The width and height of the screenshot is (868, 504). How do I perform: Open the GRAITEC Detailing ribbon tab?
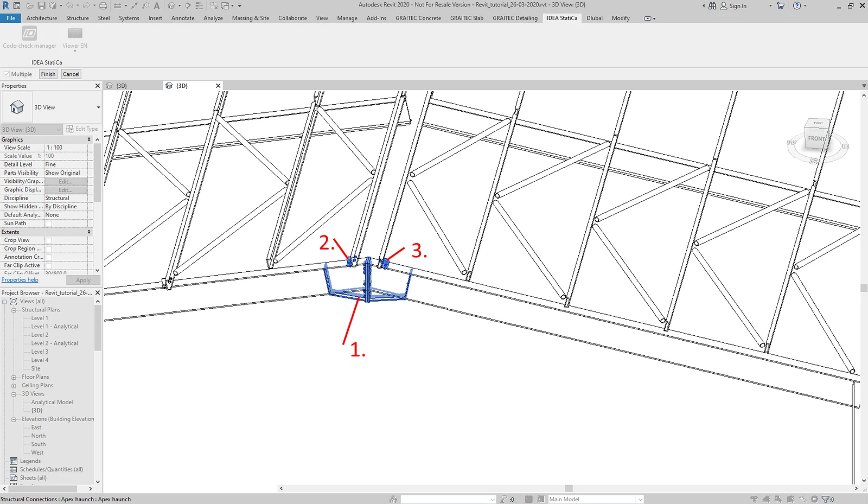[x=515, y=18]
